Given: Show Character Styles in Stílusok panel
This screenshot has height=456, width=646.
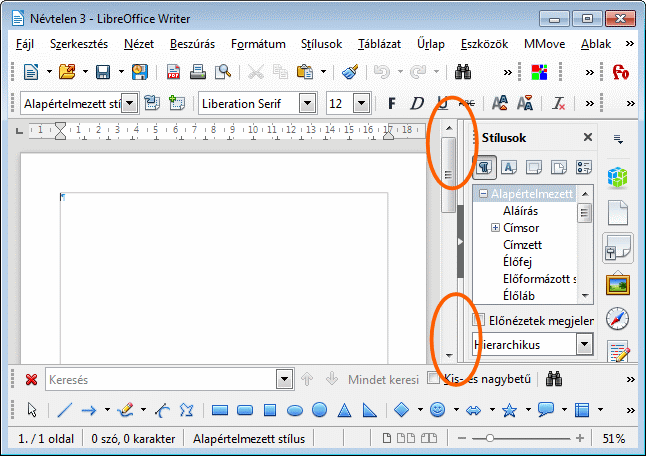Looking at the screenshot, I should coord(509,168).
